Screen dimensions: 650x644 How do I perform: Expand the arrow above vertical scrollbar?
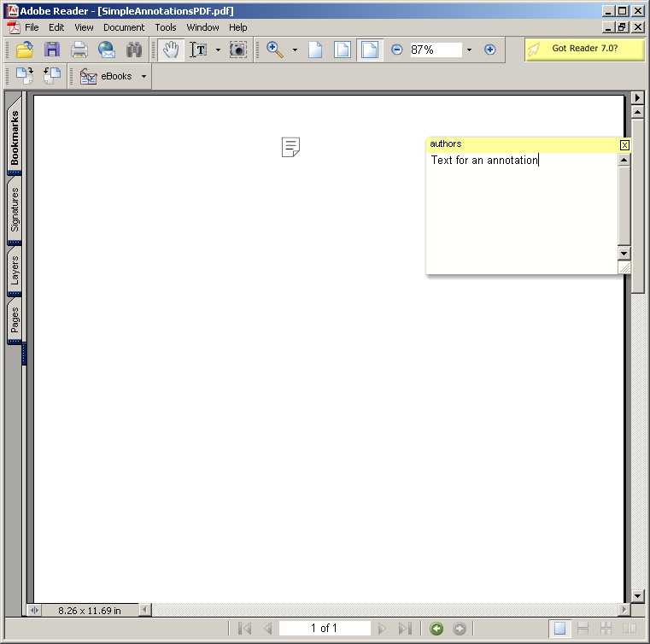coord(637,98)
